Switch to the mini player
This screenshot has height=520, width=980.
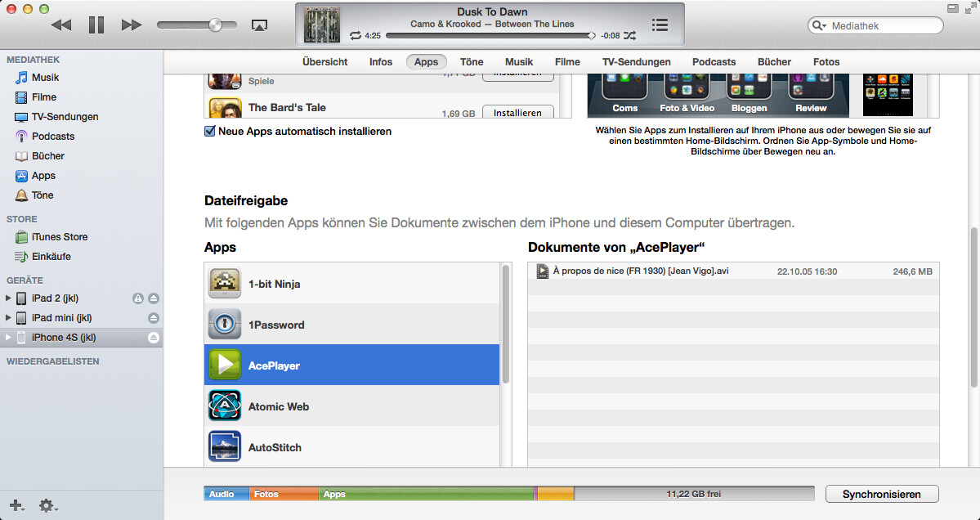click(x=953, y=9)
